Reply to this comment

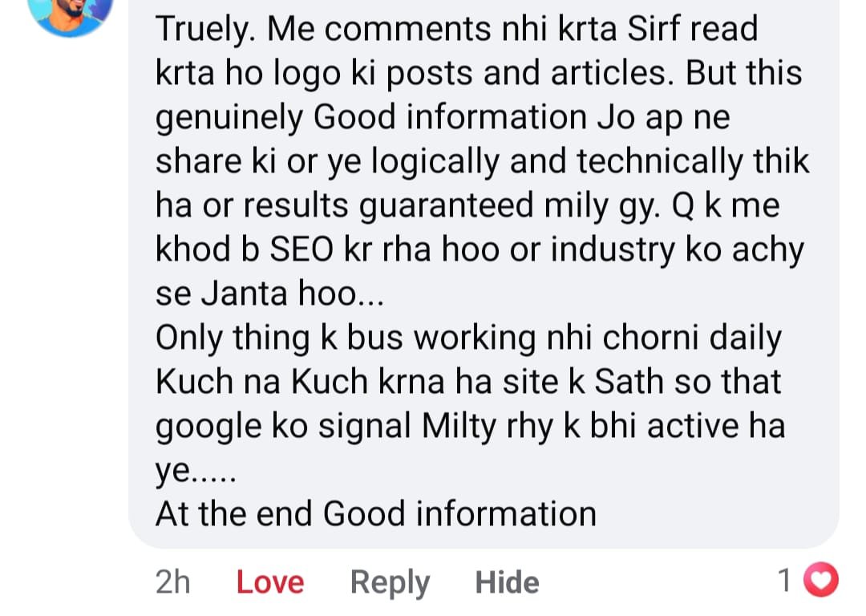point(390,583)
